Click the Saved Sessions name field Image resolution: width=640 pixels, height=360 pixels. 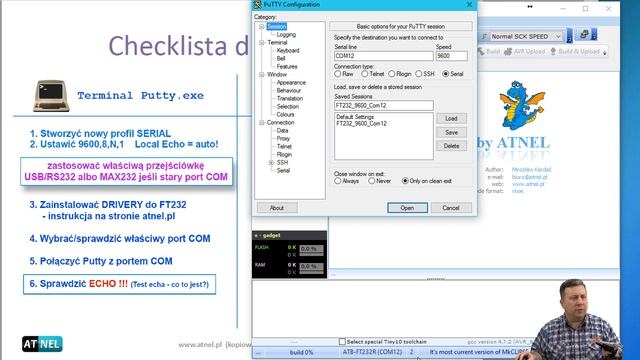tap(384, 105)
